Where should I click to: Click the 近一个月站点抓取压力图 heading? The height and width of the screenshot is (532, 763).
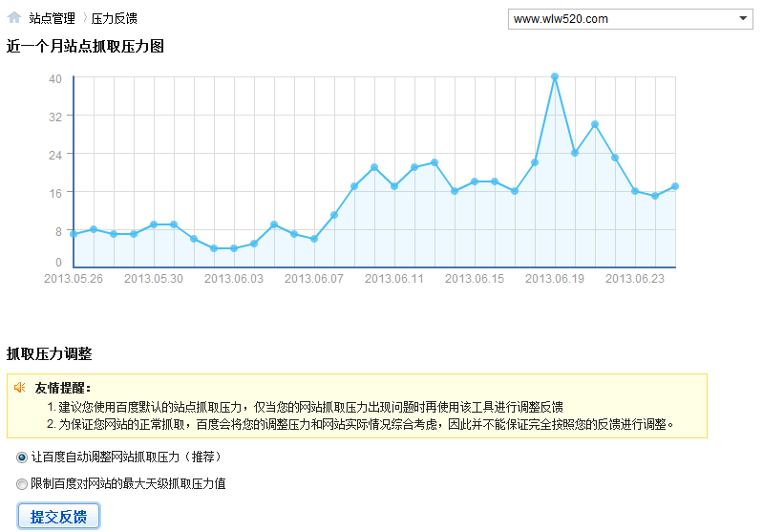86,46
